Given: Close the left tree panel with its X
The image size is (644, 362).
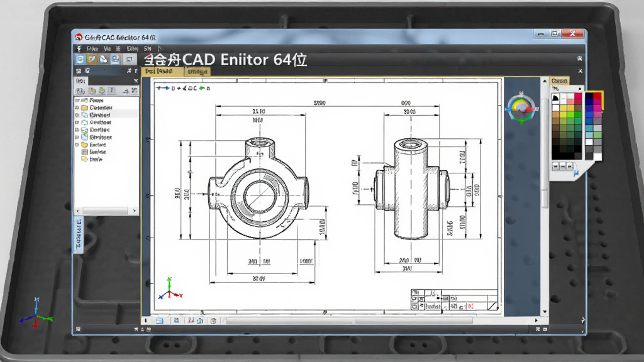Looking at the screenshot, I should [136, 81].
